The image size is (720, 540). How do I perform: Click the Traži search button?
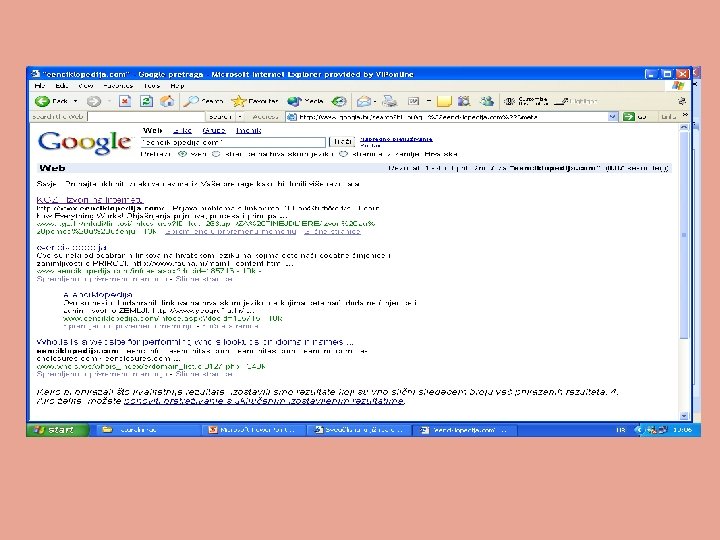[x=342, y=142]
